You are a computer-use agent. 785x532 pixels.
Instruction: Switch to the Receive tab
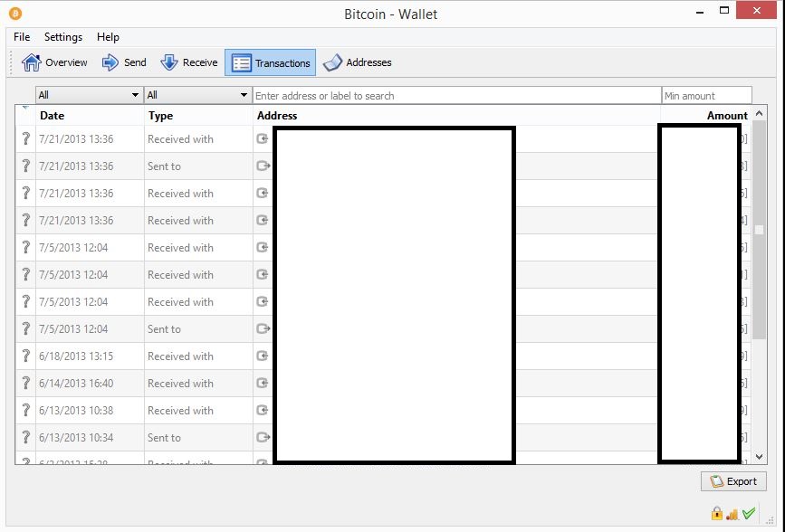click(188, 62)
